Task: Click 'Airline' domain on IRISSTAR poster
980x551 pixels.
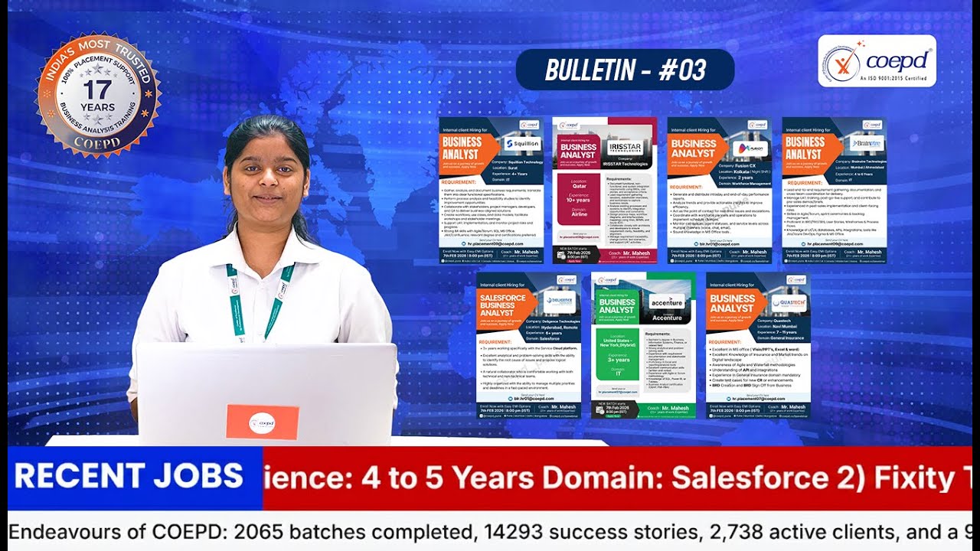Action: click(x=579, y=215)
